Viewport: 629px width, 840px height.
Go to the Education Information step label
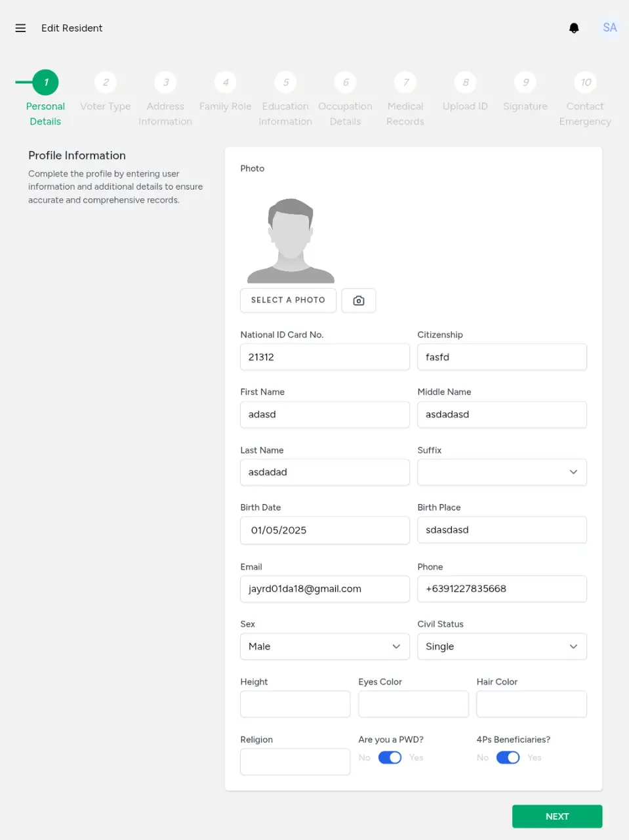tap(285, 114)
